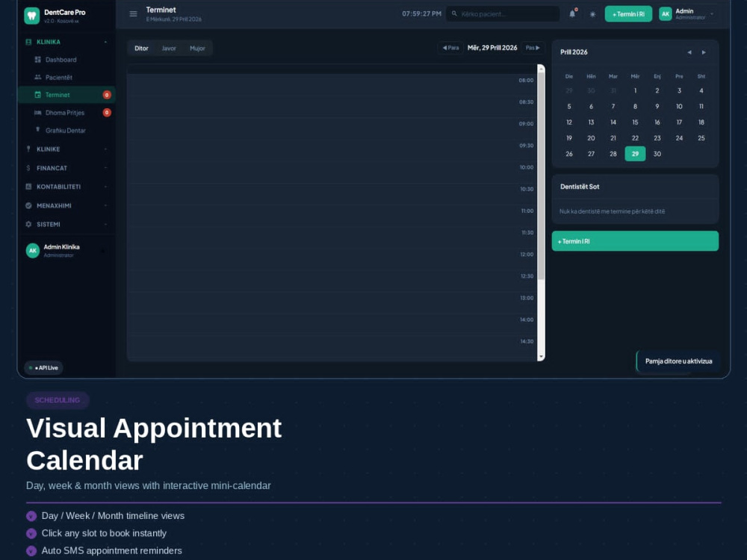
Task: Open the notifications bell
Action: click(x=572, y=13)
